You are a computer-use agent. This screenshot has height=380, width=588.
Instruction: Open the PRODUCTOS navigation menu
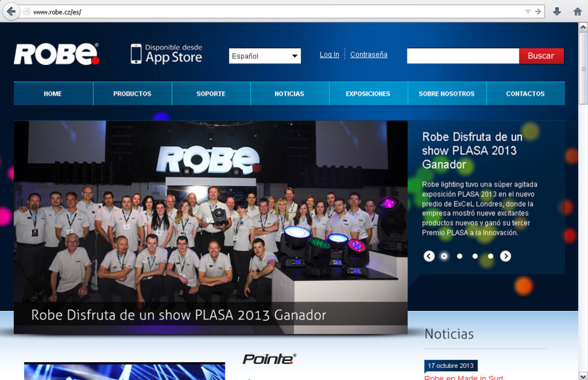pyautogui.click(x=132, y=94)
